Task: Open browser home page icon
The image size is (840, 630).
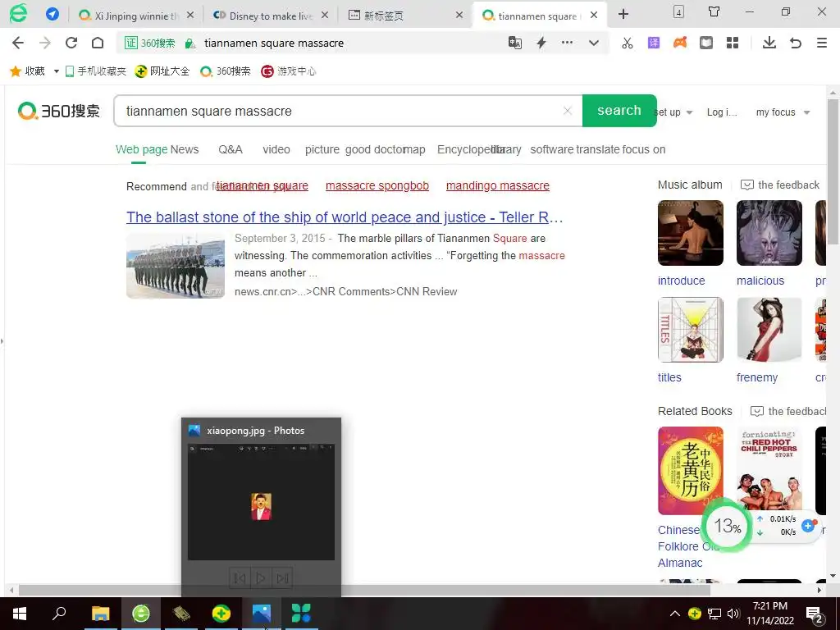Action: [x=98, y=43]
